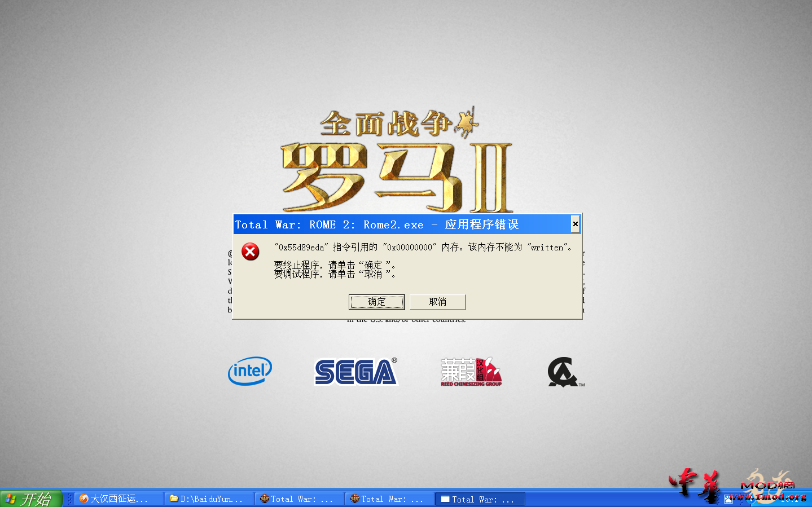
Task: Click the 取消 button to debug the program
Action: 437,302
